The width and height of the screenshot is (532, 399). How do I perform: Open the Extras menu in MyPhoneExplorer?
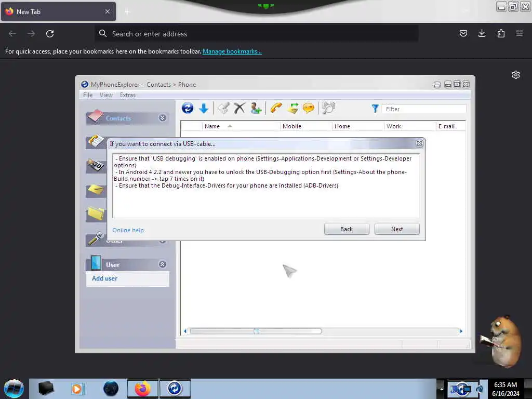pyautogui.click(x=128, y=95)
